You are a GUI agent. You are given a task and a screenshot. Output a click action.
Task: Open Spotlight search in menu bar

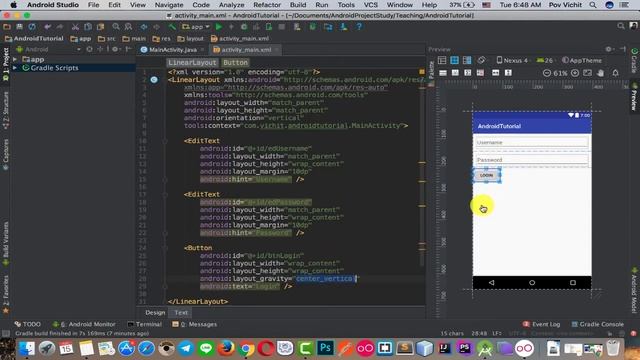(x=593, y=5)
